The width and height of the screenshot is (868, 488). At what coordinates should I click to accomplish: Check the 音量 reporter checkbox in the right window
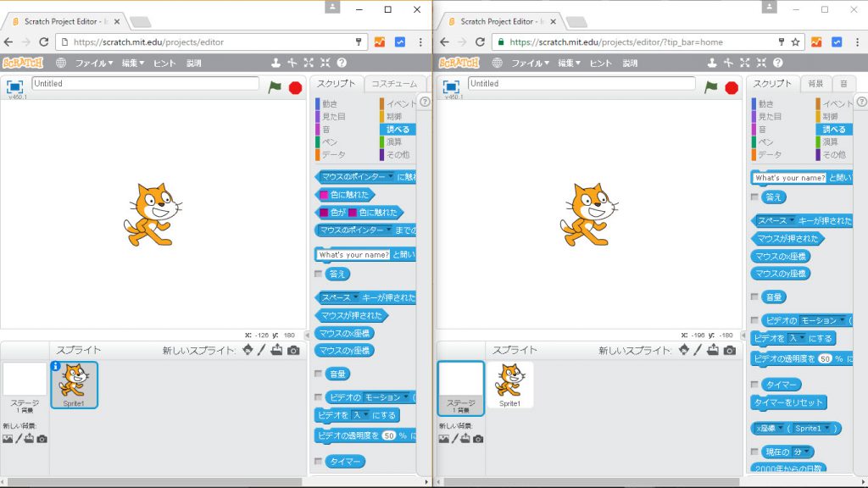pos(754,297)
